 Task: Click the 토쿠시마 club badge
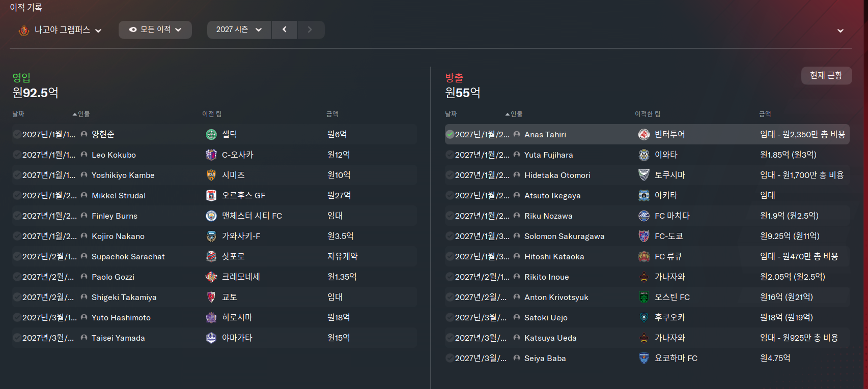(x=644, y=175)
